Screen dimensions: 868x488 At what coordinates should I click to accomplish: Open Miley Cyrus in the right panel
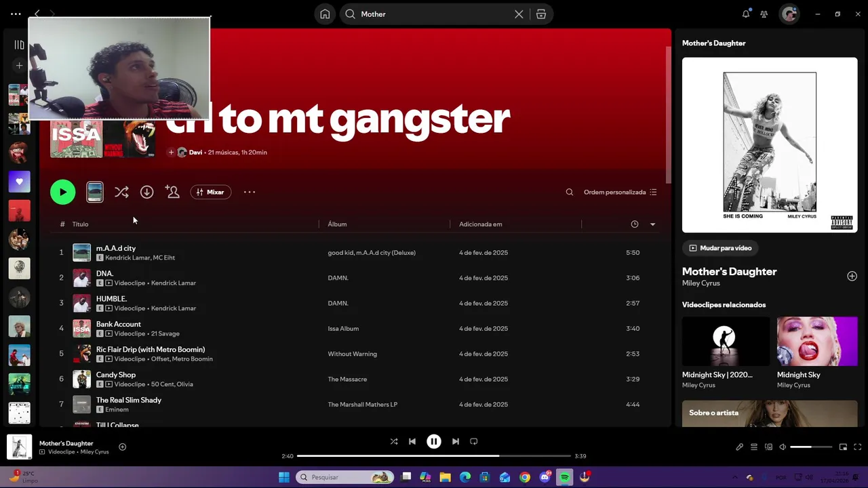click(701, 283)
